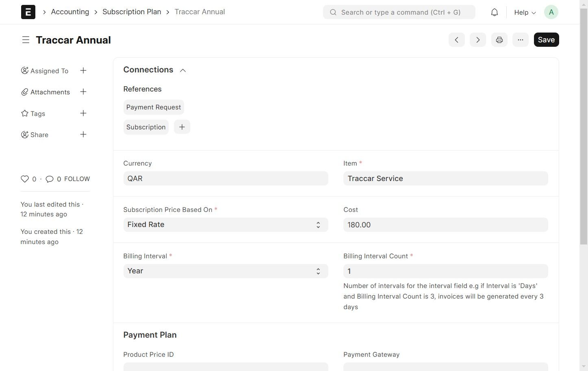
Task: Open the Billing Interval dropdown
Action: (226, 271)
